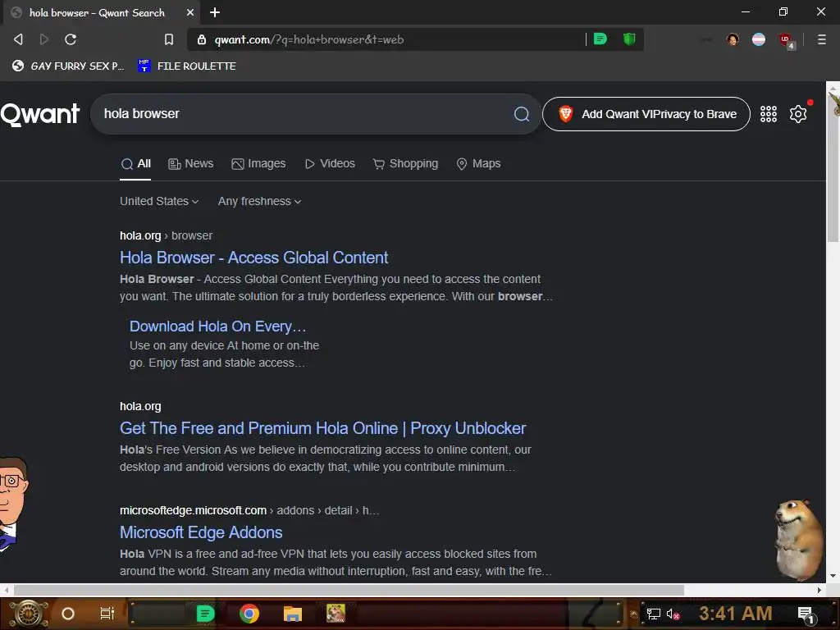
Task: Close the hola browser Qwant tab
Action: coord(190,12)
